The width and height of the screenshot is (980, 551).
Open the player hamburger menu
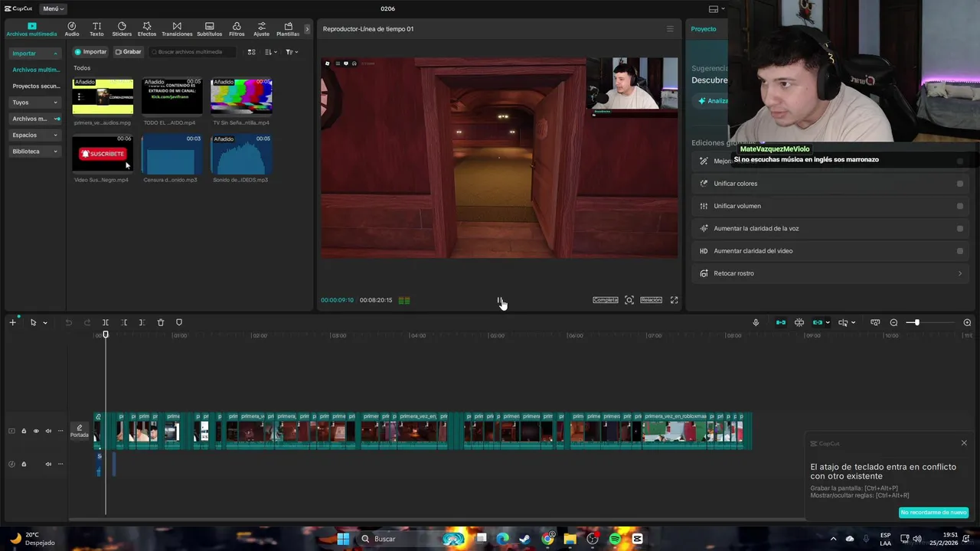tap(670, 29)
